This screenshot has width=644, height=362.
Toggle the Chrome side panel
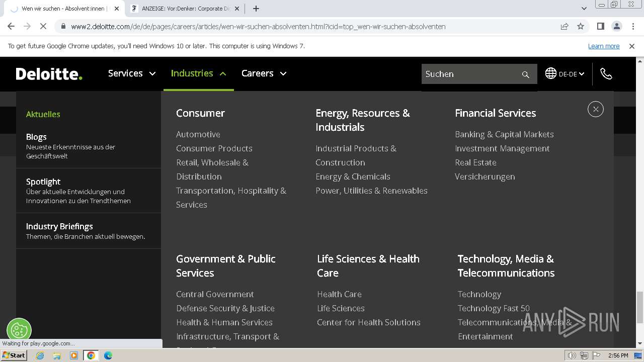(x=600, y=26)
